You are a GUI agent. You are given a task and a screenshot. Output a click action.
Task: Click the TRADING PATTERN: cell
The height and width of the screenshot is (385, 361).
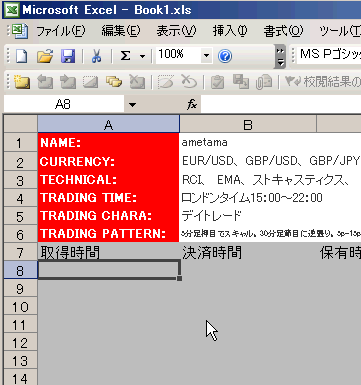109,234
